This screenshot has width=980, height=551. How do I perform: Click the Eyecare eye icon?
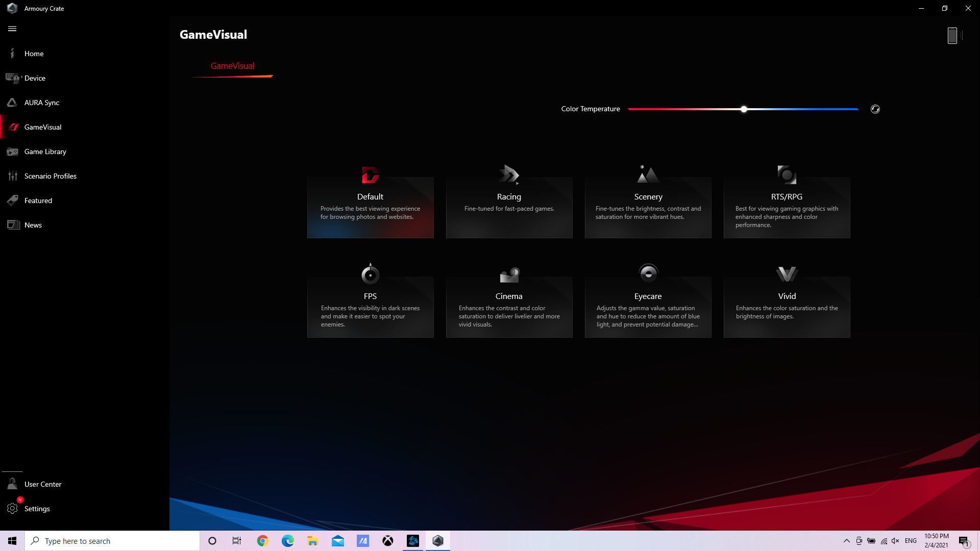648,273
